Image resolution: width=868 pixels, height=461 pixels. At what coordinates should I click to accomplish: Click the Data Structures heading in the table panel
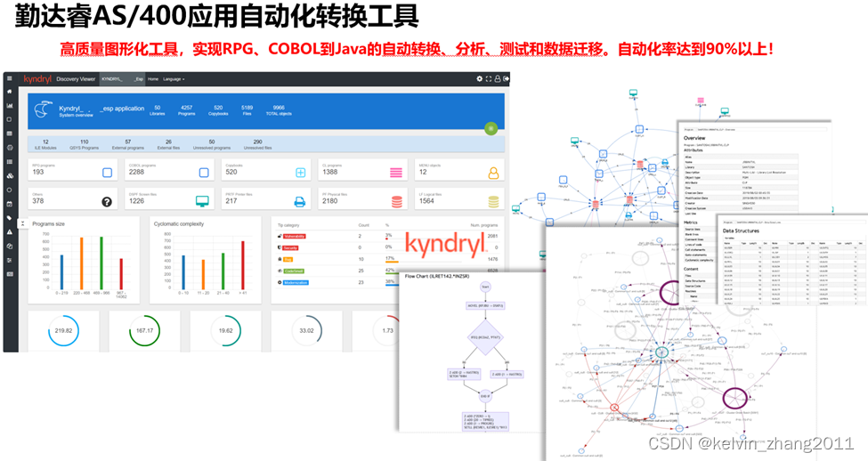coord(741,230)
